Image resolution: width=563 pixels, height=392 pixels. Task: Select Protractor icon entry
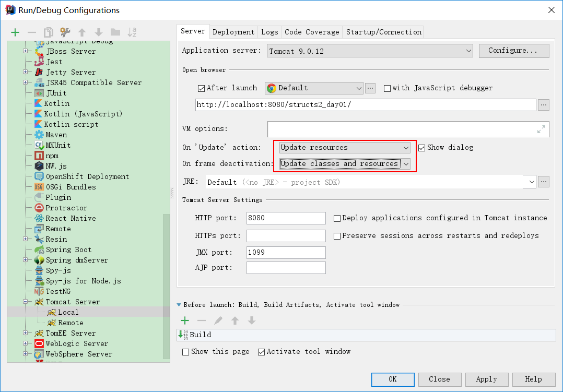pos(39,208)
